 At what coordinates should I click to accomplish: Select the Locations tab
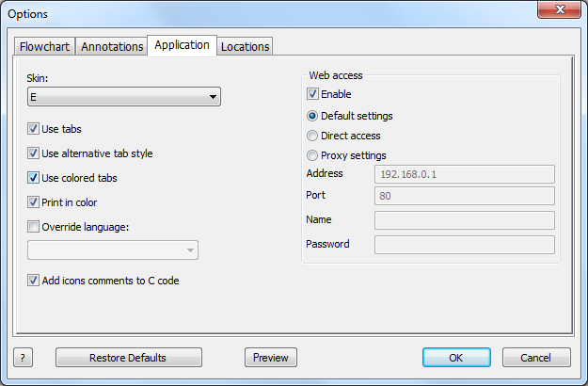pyautogui.click(x=245, y=46)
